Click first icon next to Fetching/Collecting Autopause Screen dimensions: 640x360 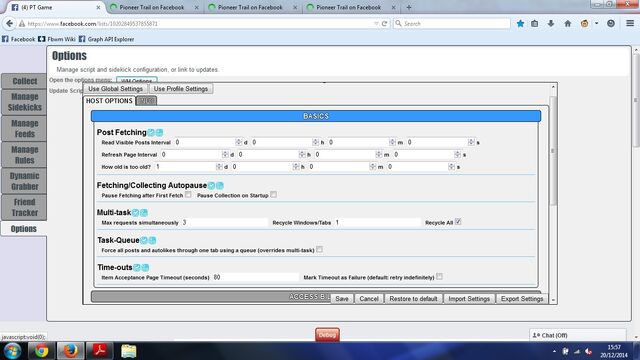(x=212, y=185)
